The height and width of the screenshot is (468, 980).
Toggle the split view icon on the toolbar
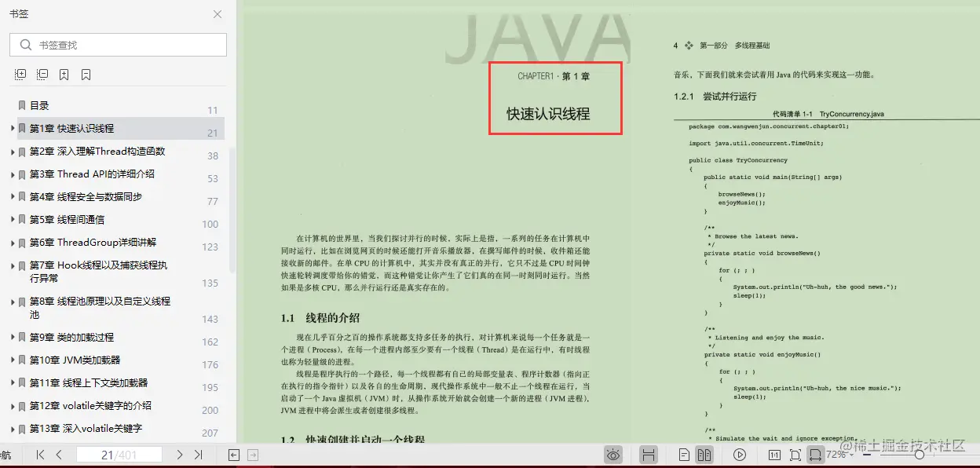pos(649,454)
